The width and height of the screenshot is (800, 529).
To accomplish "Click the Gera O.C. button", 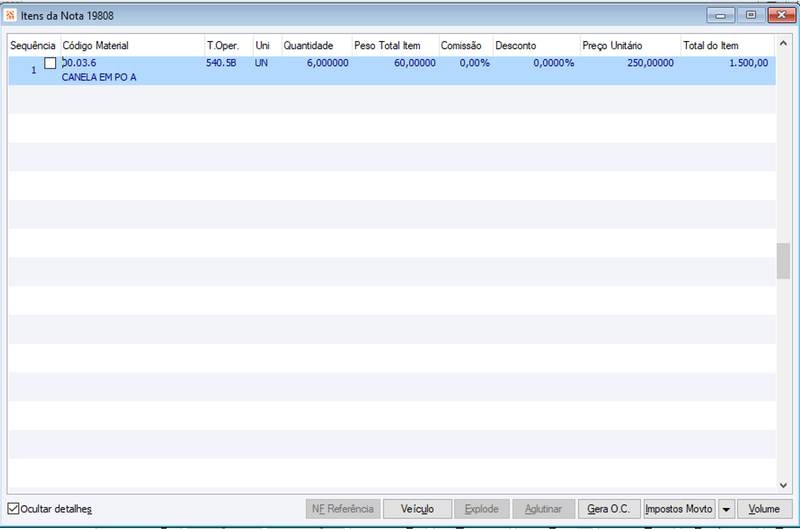I will click(609, 509).
